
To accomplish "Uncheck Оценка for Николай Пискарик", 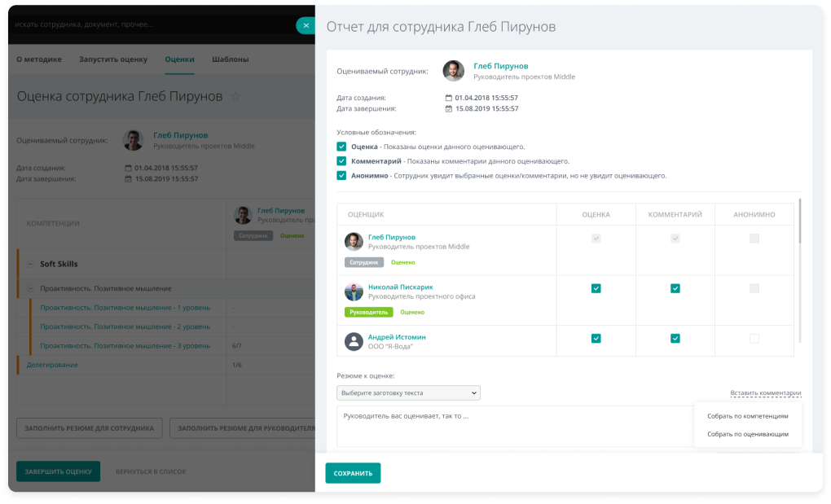I will point(596,288).
